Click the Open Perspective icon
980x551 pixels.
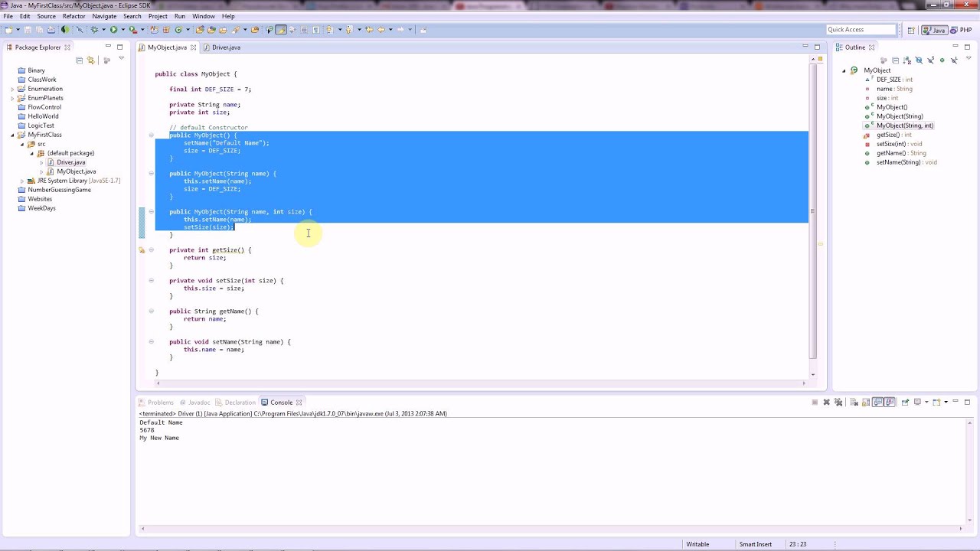911,30
